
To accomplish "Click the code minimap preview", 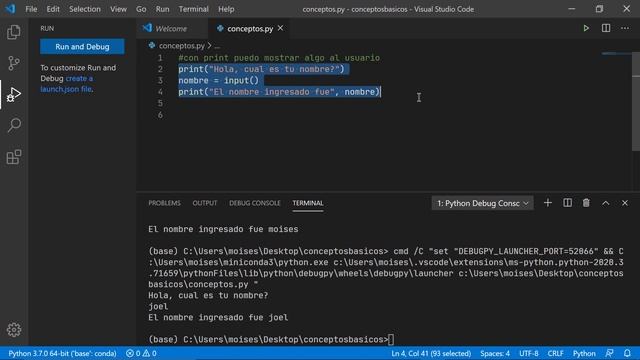I will pos(616,54).
